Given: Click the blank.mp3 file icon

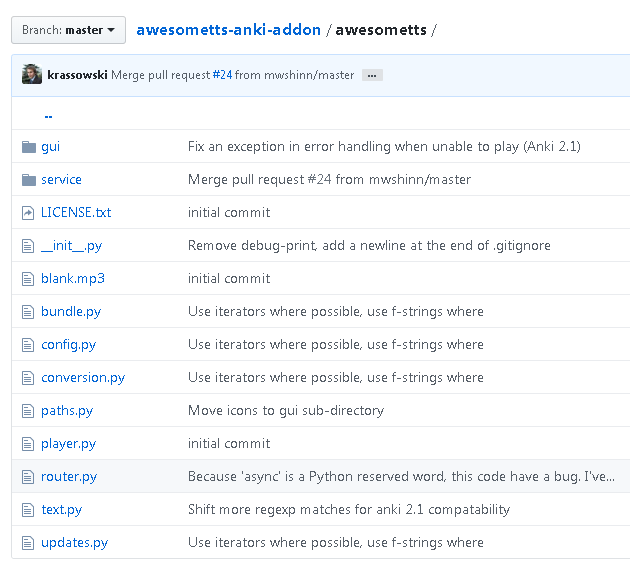Looking at the screenshot, I should pyautogui.click(x=28, y=279).
